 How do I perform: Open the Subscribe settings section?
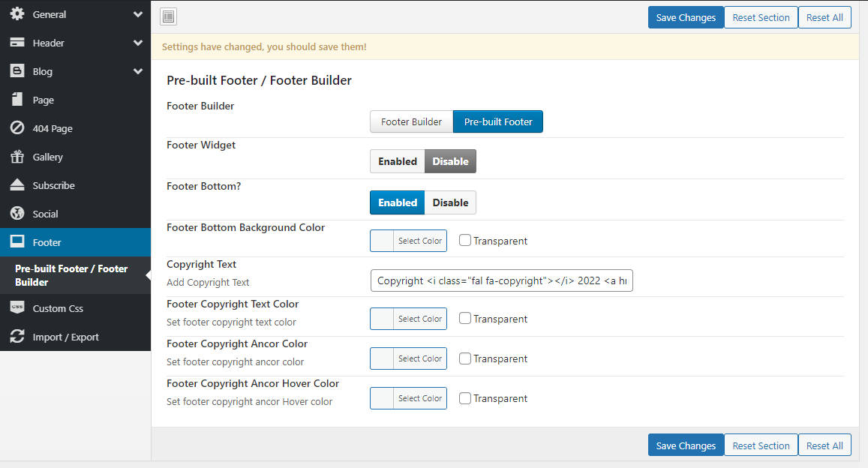point(53,185)
